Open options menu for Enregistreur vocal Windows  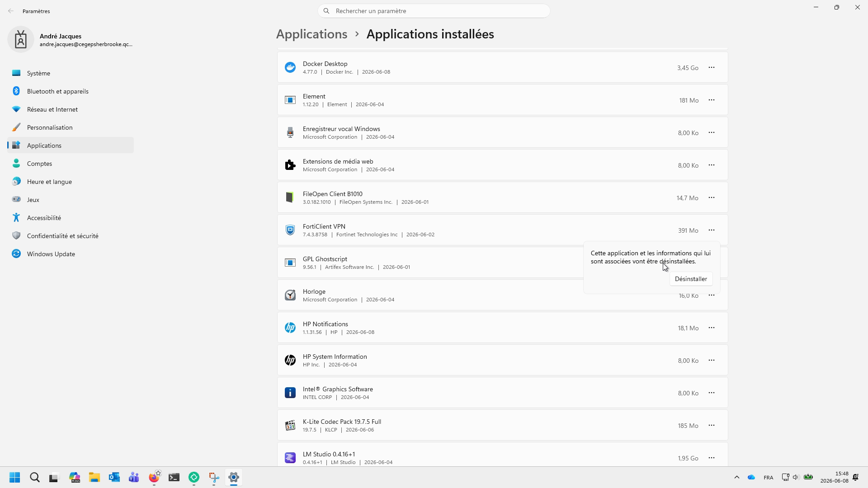click(712, 132)
